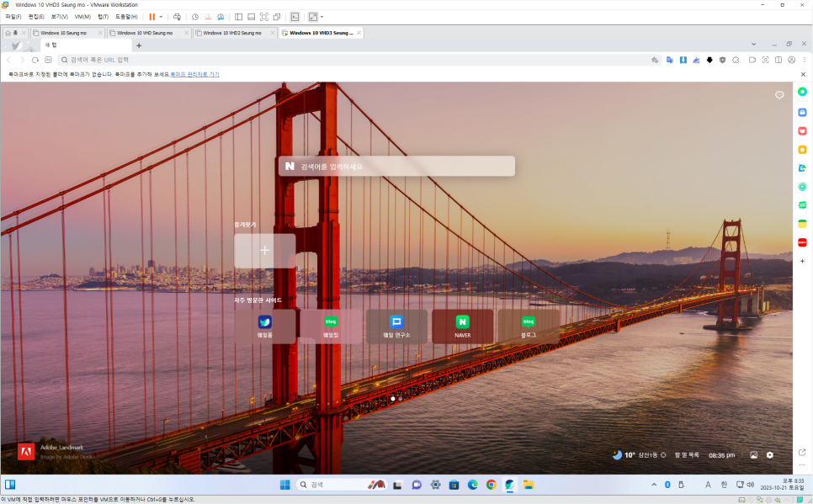Viewport: 813px width, 504px height.
Task: Open the 파일(F) menu
Action: 13,17
